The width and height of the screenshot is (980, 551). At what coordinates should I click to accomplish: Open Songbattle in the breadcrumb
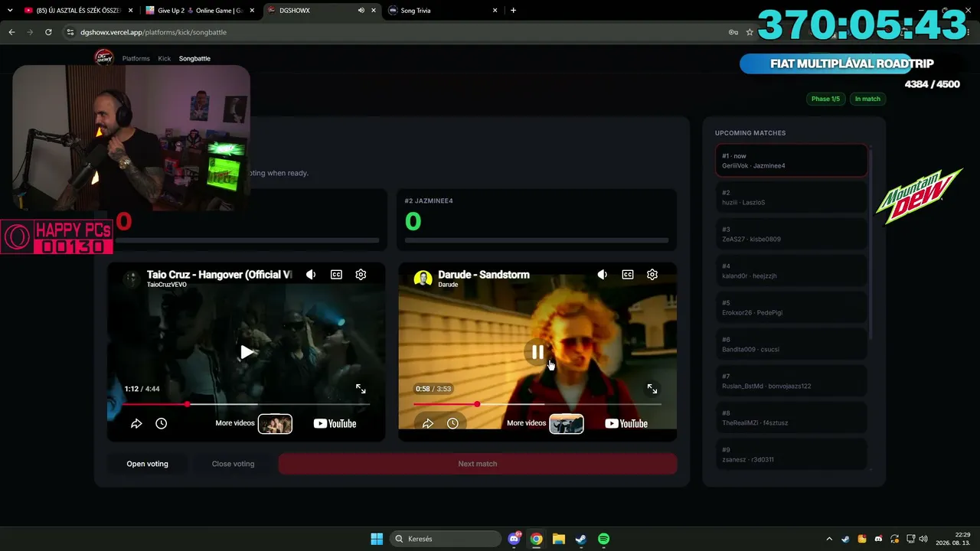pyautogui.click(x=194, y=58)
